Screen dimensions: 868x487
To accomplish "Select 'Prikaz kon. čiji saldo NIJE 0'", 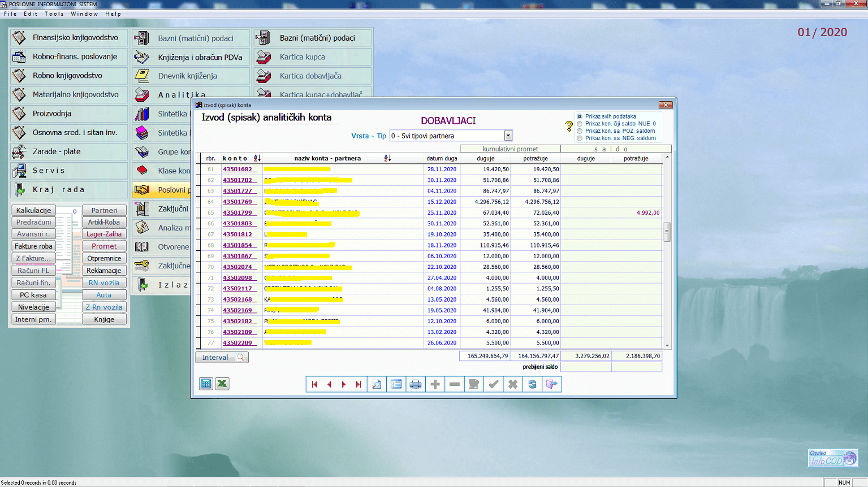I will pos(580,124).
